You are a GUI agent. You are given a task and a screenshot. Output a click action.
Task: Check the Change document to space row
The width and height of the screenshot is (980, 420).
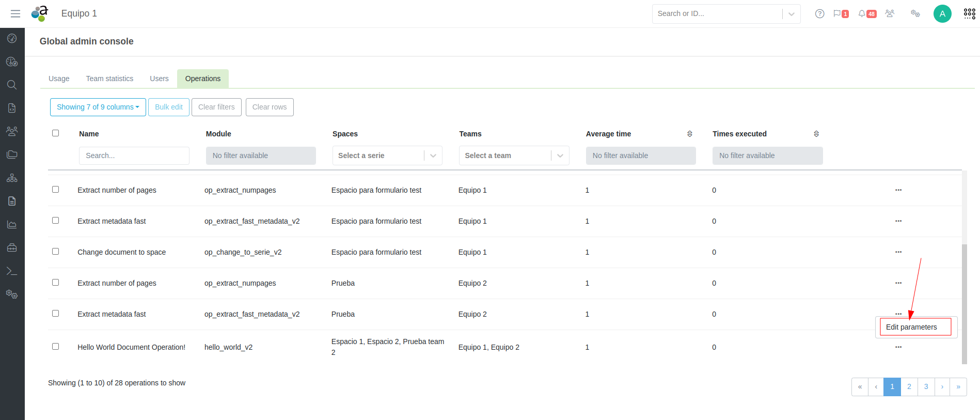pos(55,252)
